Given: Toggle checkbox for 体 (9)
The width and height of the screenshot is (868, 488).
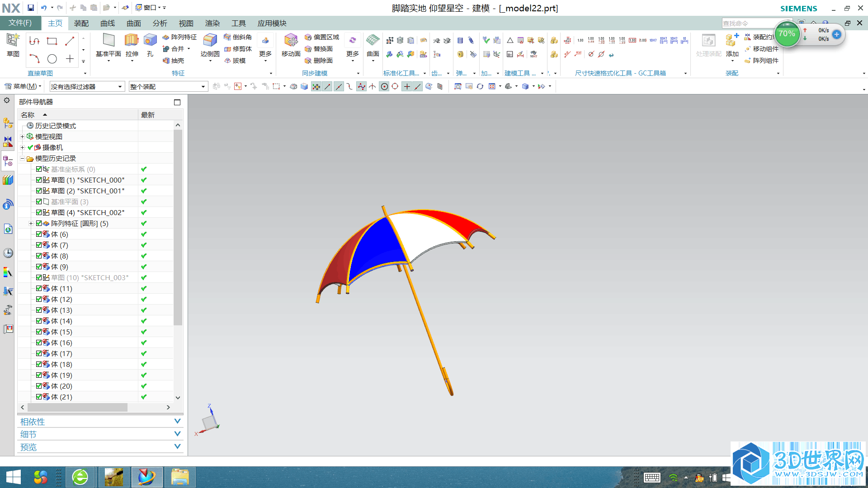Looking at the screenshot, I should point(39,267).
